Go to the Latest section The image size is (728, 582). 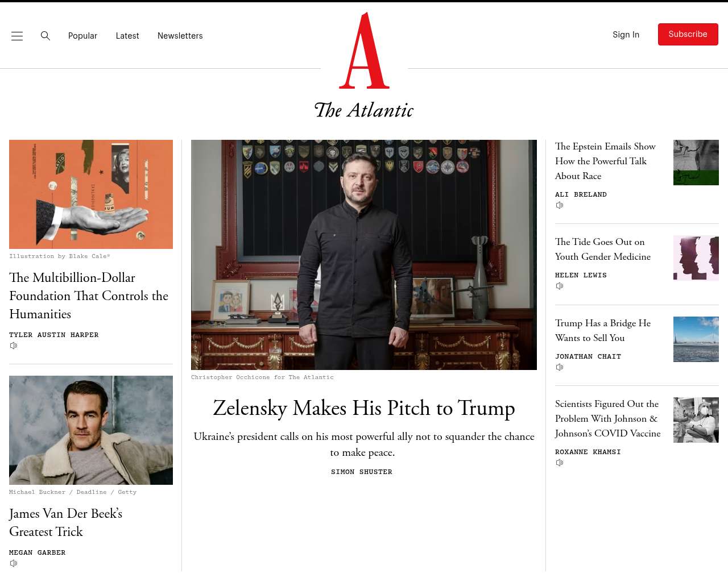tap(127, 36)
